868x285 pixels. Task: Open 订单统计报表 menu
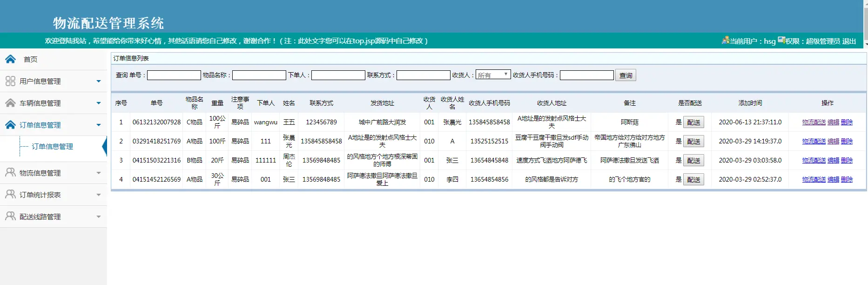[54, 195]
